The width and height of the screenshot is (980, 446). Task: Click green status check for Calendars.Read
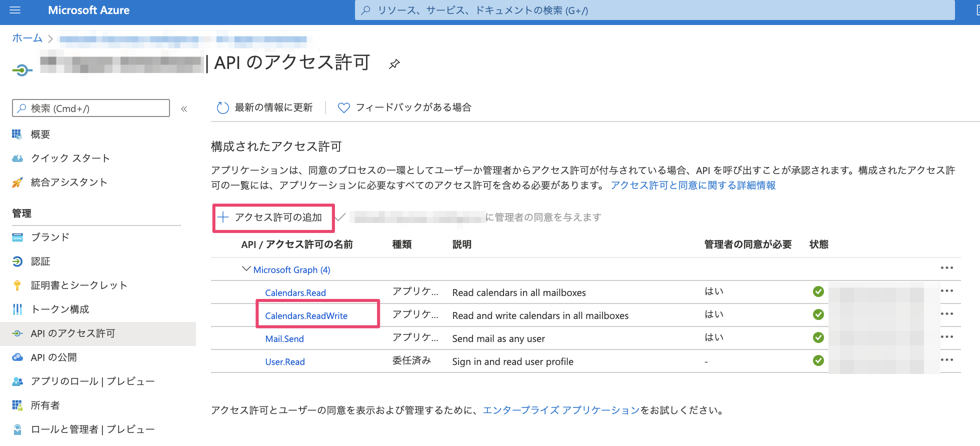818,291
